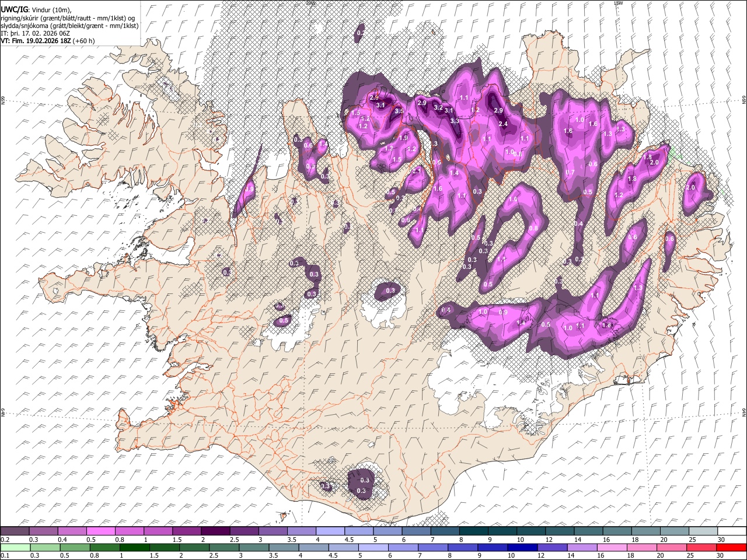The width and height of the screenshot is (747, 560).
Task: Click the '1.9' value label on the map
Action: (404, 138)
